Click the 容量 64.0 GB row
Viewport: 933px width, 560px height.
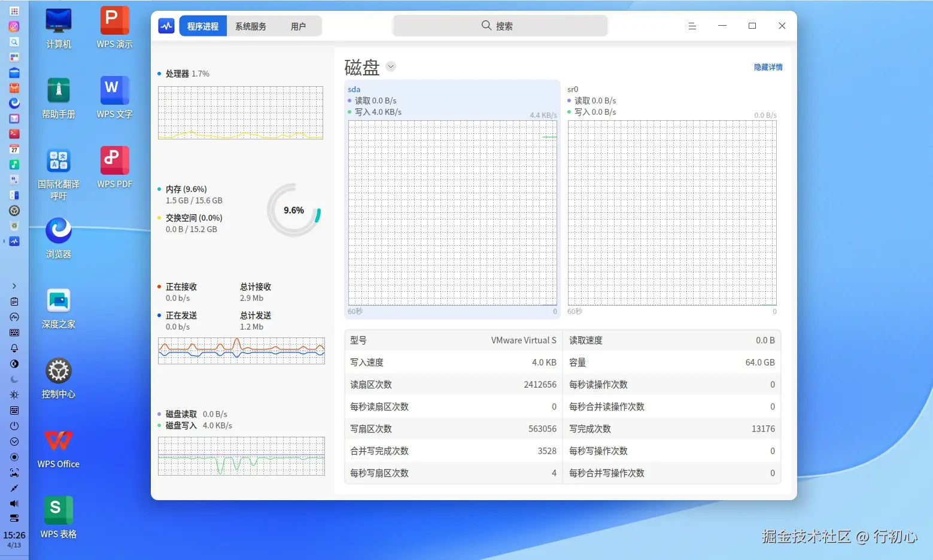672,363
